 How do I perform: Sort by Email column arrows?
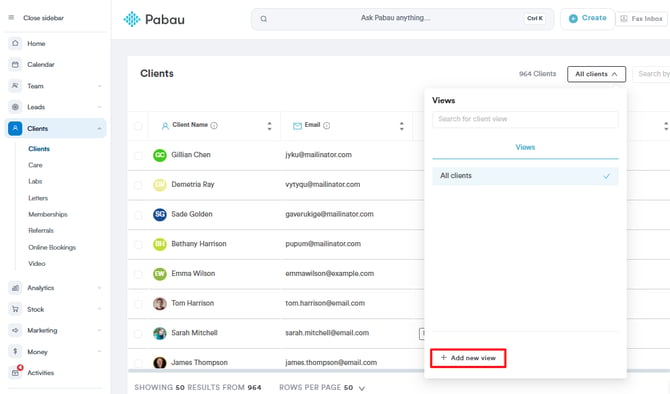tap(402, 126)
